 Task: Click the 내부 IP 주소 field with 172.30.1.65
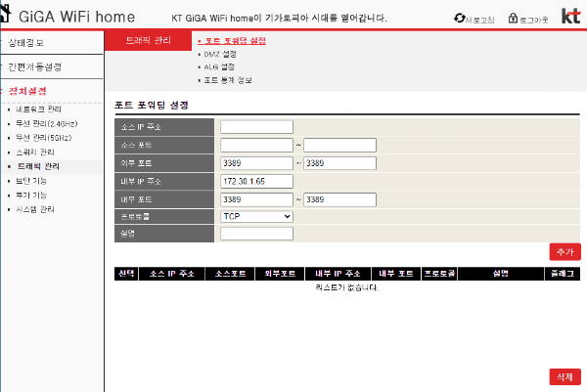tap(256, 181)
